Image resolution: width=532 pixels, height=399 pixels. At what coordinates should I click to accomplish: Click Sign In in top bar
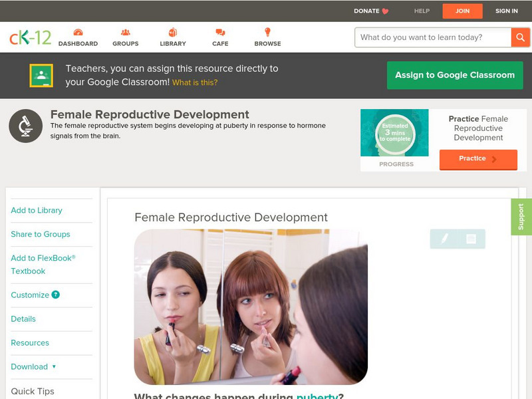(506, 11)
